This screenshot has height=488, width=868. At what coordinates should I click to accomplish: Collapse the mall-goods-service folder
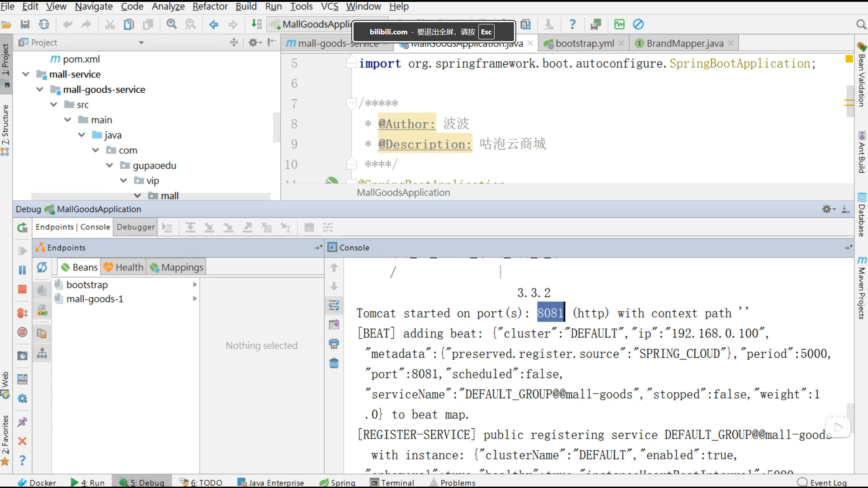point(40,90)
